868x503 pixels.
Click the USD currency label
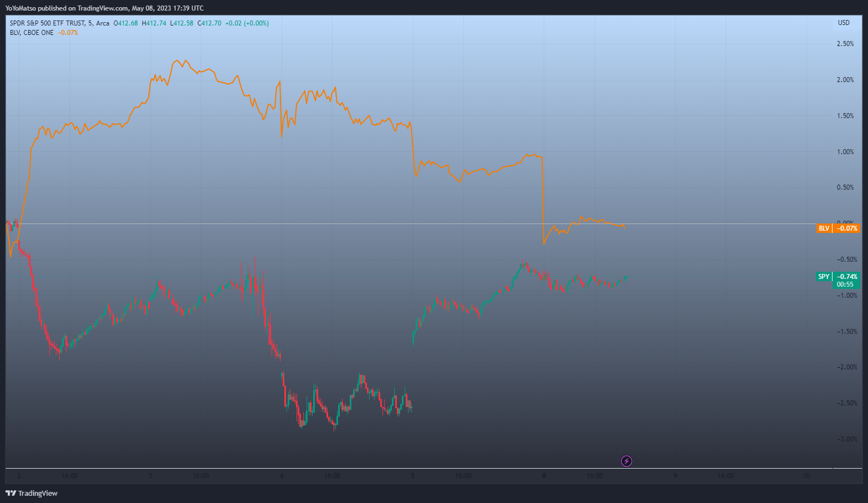844,23
